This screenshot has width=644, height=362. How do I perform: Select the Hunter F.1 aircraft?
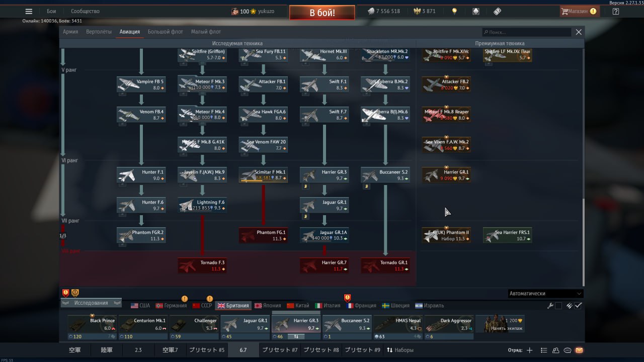tap(141, 175)
